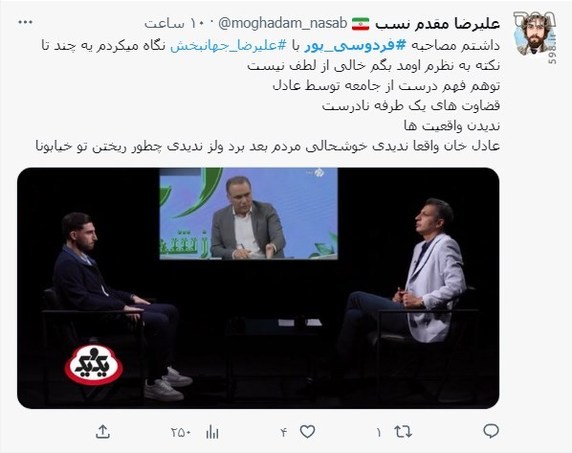
Task: Click the view count ۲۵۰
Action: [181, 433]
